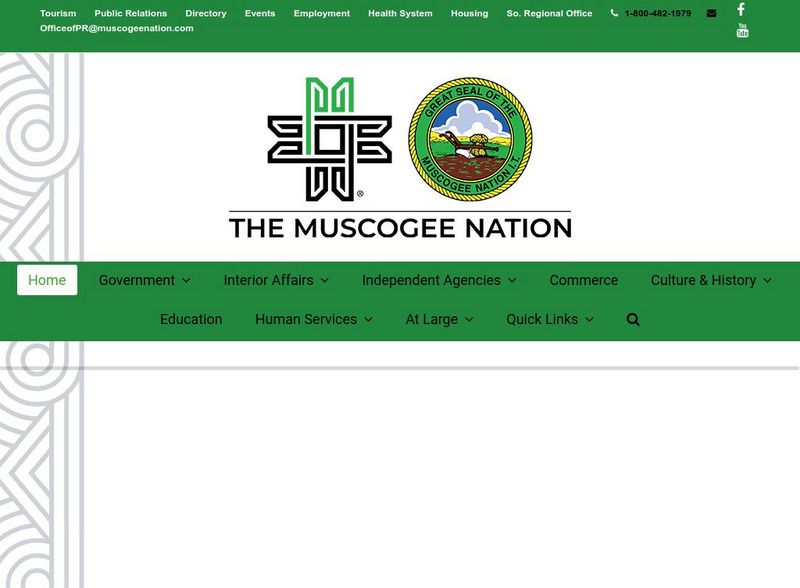Image resolution: width=800 pixels, height=588 pixels.
Task: Select the Home menu item
Action: click(x=47, y=280)
